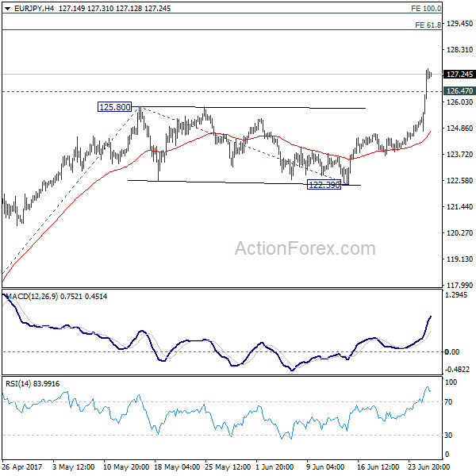Click the 117.990 price axis value
This screenshot has width=476, height=476.
(x=459, y=285)
